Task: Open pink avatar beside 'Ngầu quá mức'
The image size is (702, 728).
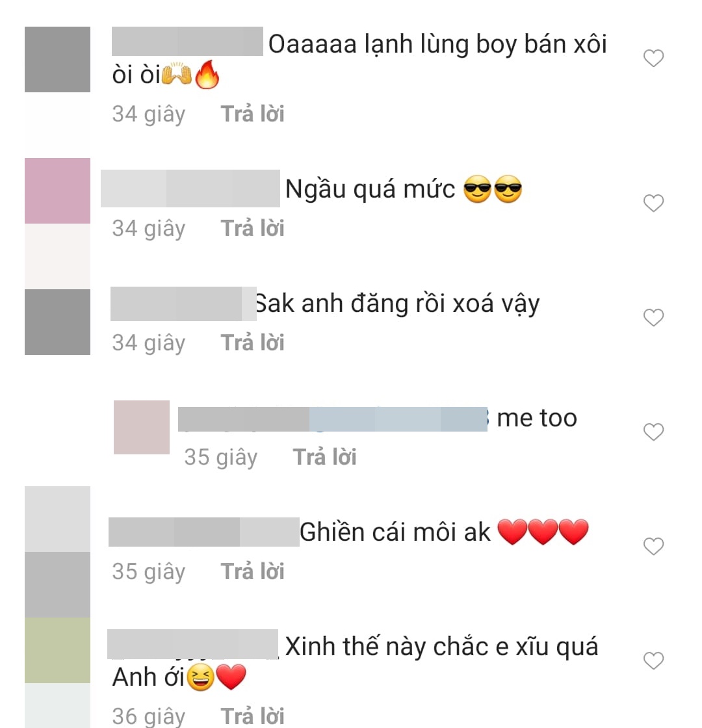Action: click(58, 191)
